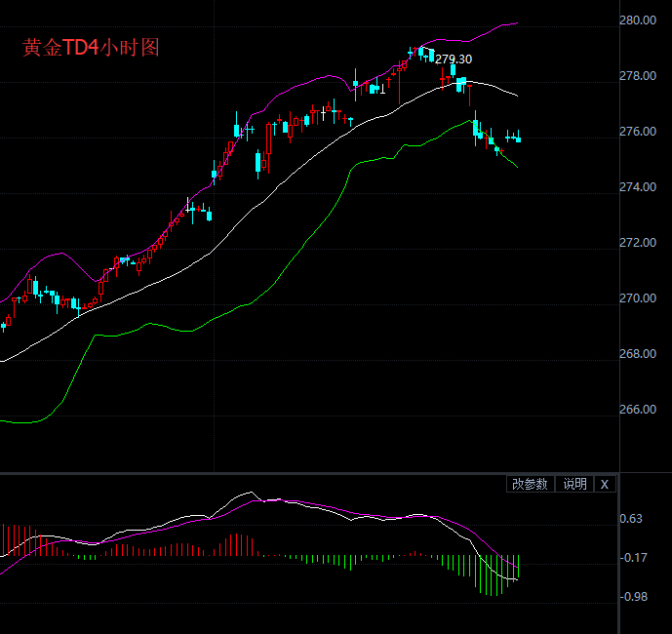The height and width of the screenshot is (634, 672).
Task: Select the 279.30 high price label
Action: (x=454, y=59)
